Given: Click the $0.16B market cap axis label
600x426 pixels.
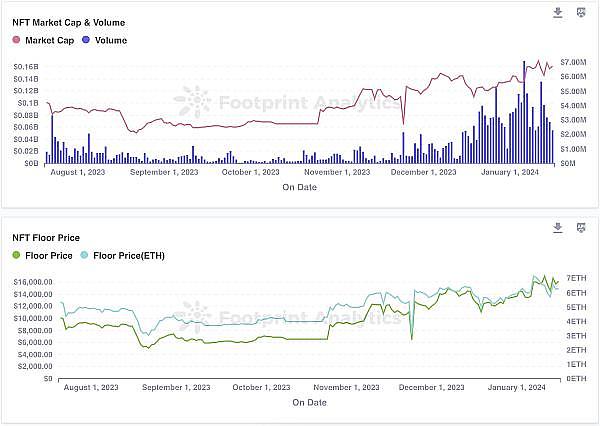Looking at the screenshot, I should [x=26, y=67].
